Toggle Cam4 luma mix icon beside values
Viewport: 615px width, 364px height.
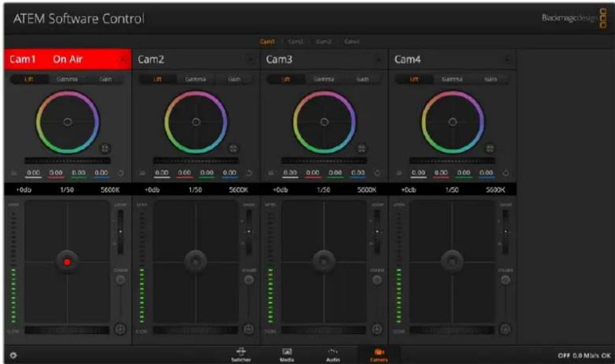(399, 173)
